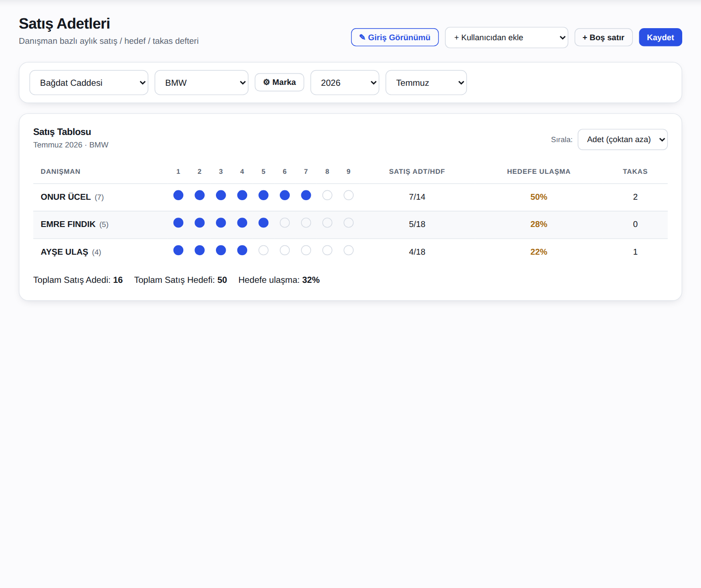Image resolution: width=701 pixels, height=588 pixels.
Task: Open the Temmuz month dropdown
Action: pyautogui.click(x=426, y=83)
